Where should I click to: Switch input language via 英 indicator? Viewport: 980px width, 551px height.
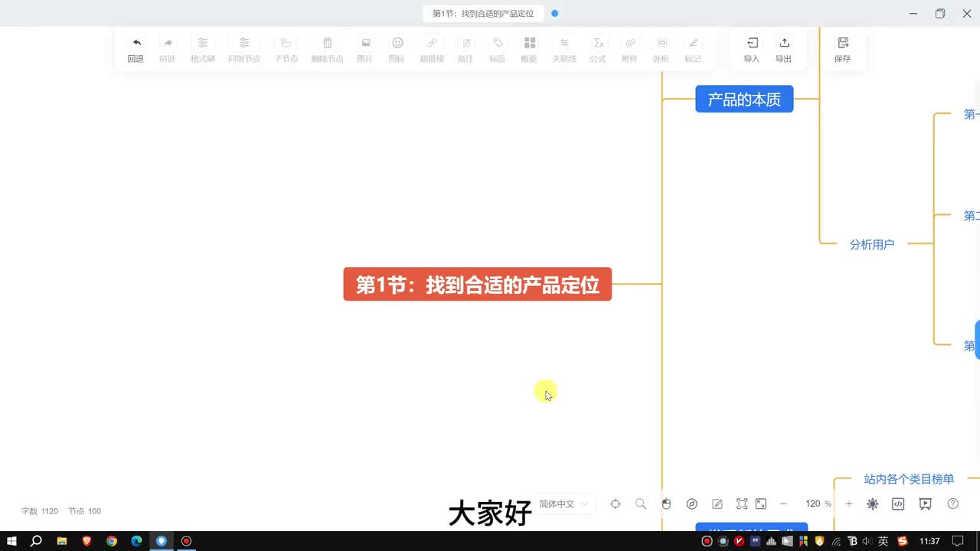coord(883,541)
